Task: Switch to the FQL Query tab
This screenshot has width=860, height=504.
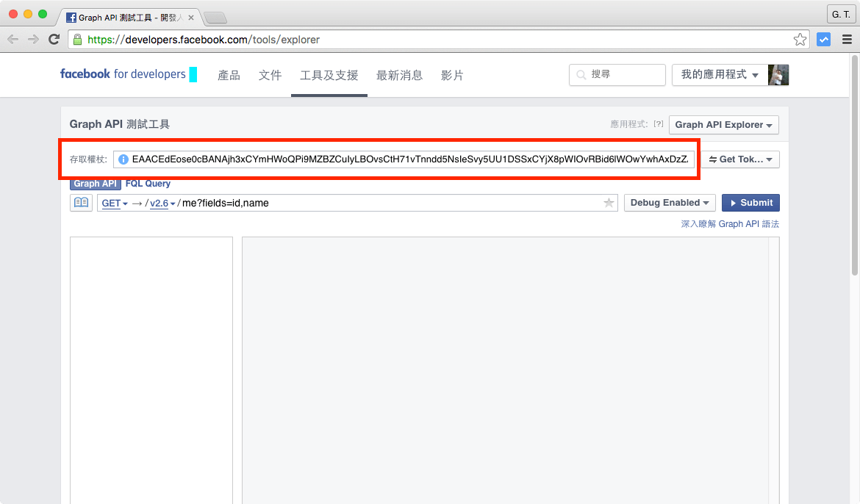Action: pos(148,184)
